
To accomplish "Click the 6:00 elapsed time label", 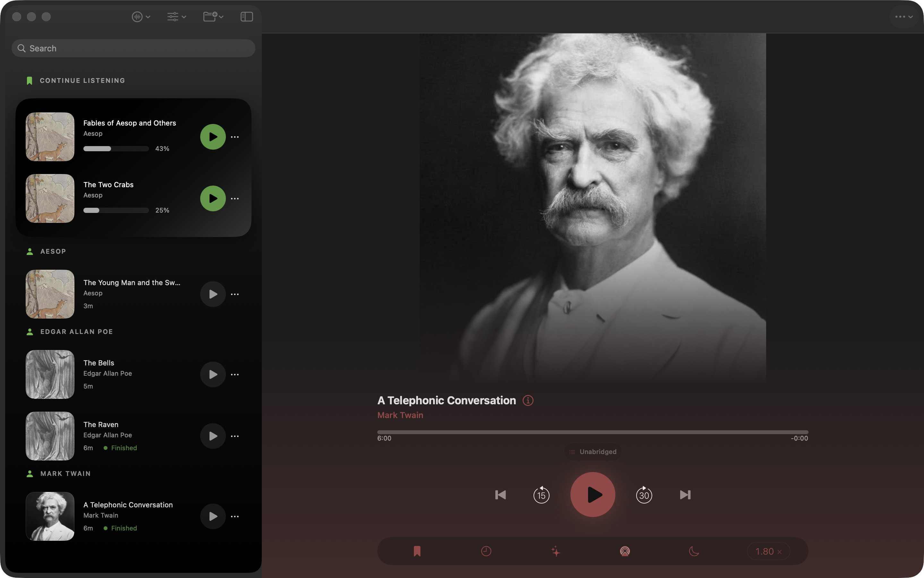I will pos(384,438).
